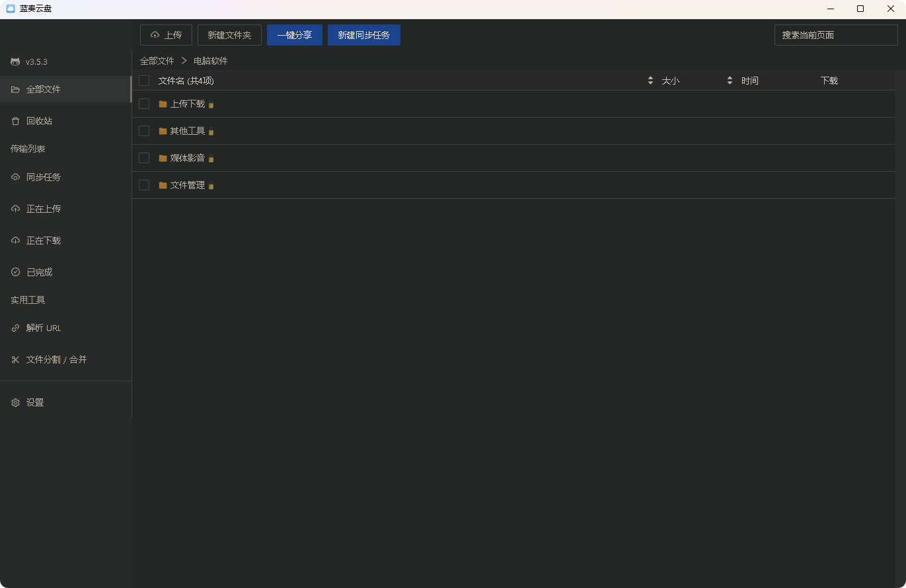Toggle the select-all checkbox in header
Screen dimensions: 906x588
144,81
